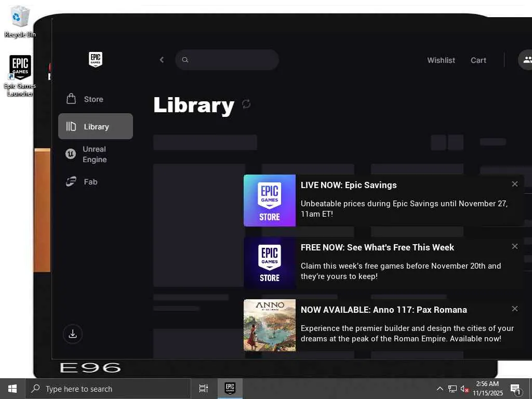Go to the Fab marketplace
The width and height of the screenshot is (532, 399).
[x=96, y=182]
